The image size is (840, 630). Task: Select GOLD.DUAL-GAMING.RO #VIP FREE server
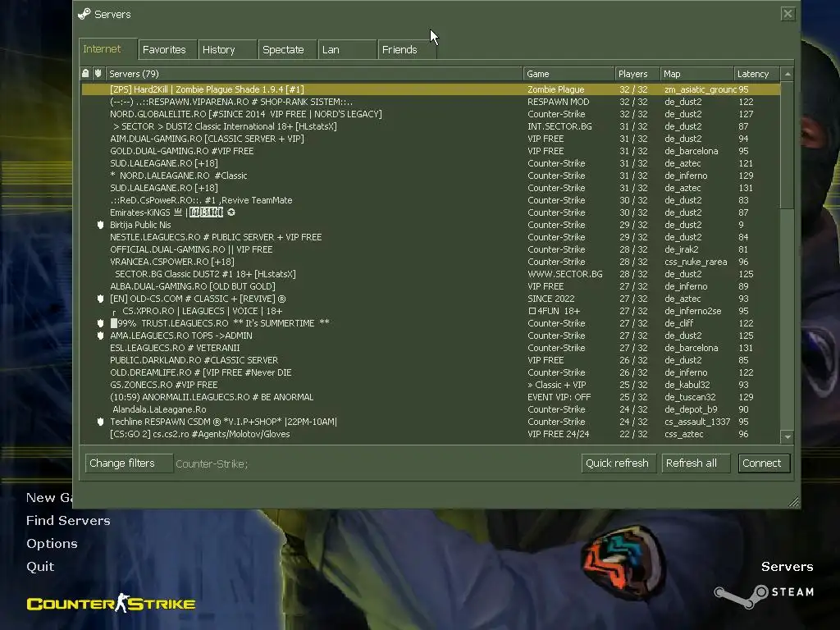click(431, 151)
